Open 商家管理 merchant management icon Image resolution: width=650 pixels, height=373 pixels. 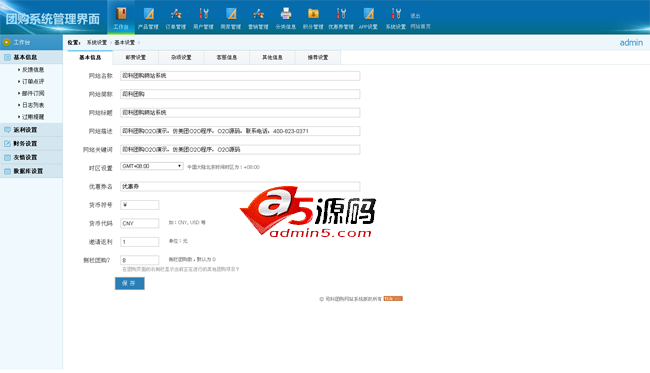click(x=231, y=14)
